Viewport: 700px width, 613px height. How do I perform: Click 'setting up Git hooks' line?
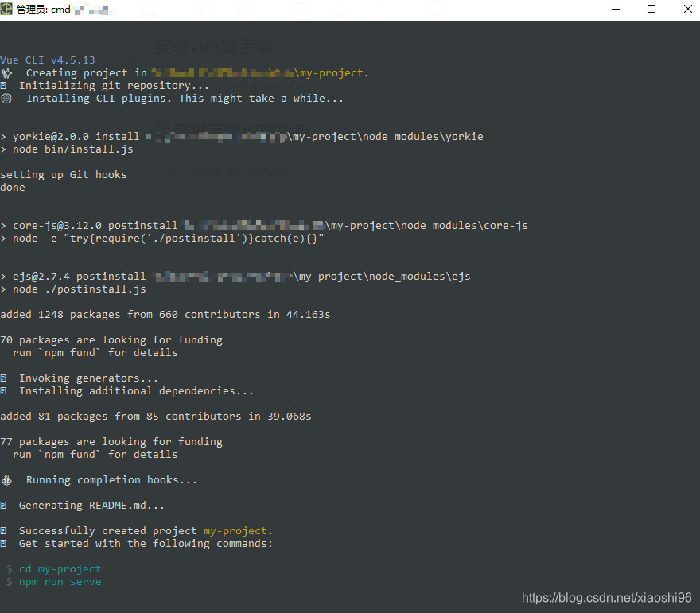64,175
